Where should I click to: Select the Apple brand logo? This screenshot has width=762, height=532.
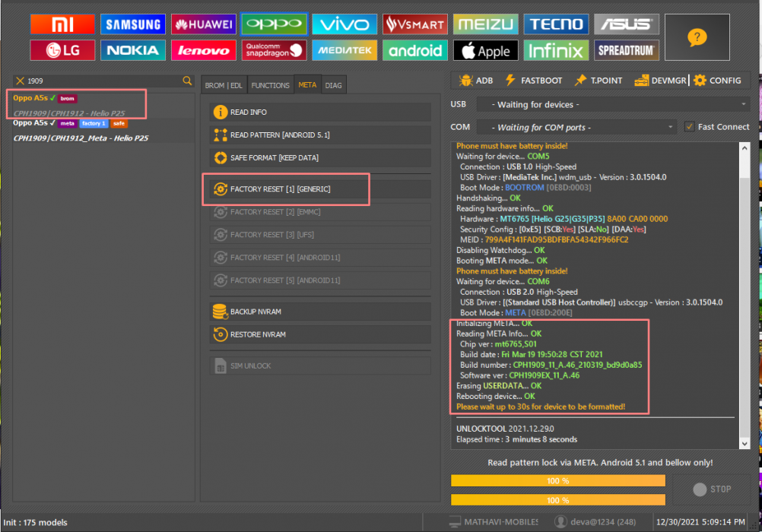485,50
